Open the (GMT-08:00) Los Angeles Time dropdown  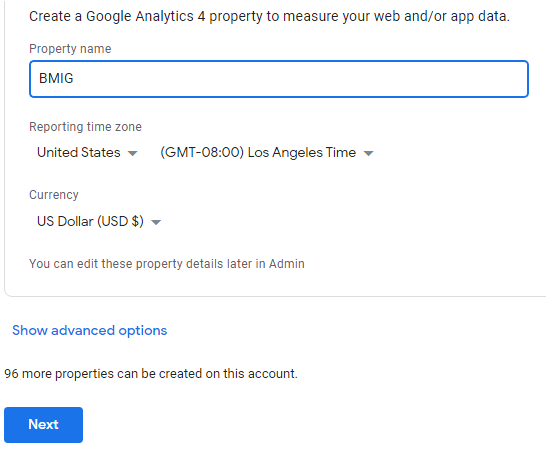pyautogui.click(x=267, y=152)
